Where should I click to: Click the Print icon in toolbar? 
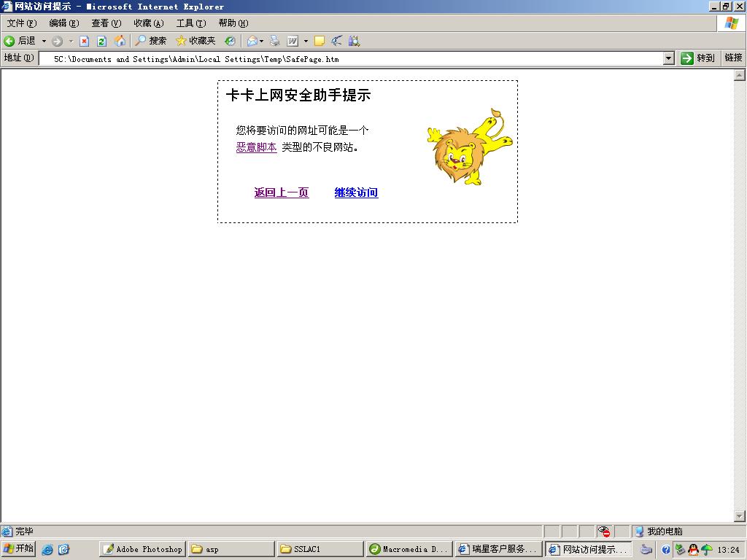275,42
